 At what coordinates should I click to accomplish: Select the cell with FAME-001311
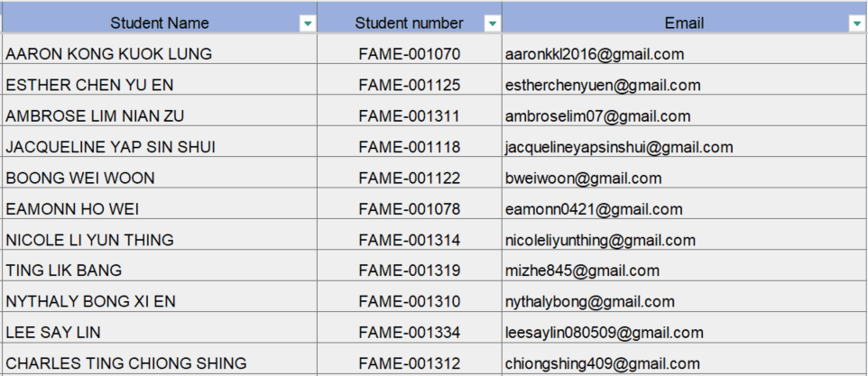(x=409, y=116)
